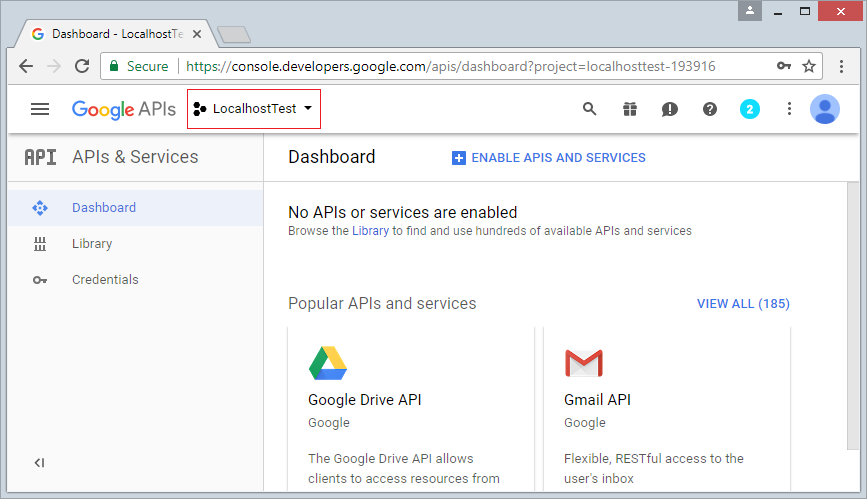Click the browser forward arrow
Image resolution: width=867 pixels, height=499 pixels.
coord(54,66)
